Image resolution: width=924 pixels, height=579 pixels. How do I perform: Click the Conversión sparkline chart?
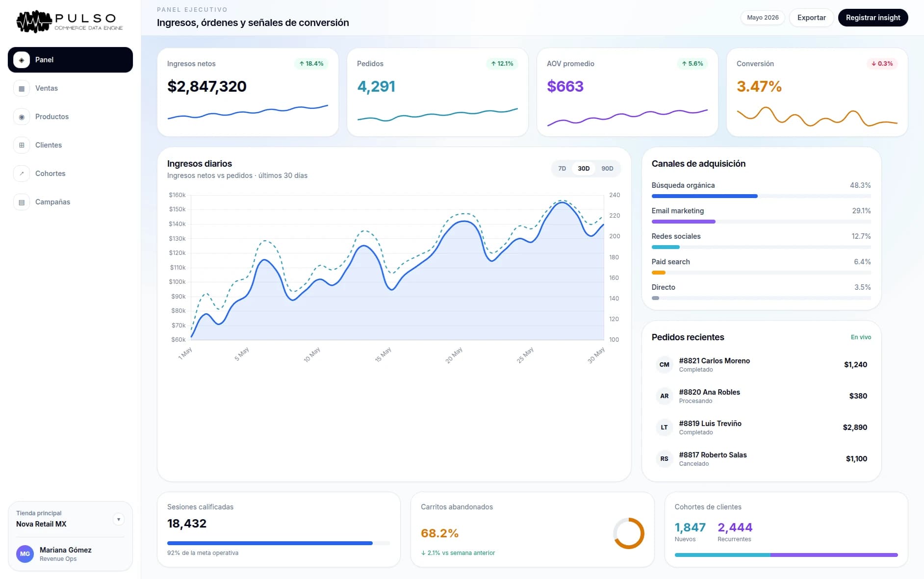tap(817, 117)
